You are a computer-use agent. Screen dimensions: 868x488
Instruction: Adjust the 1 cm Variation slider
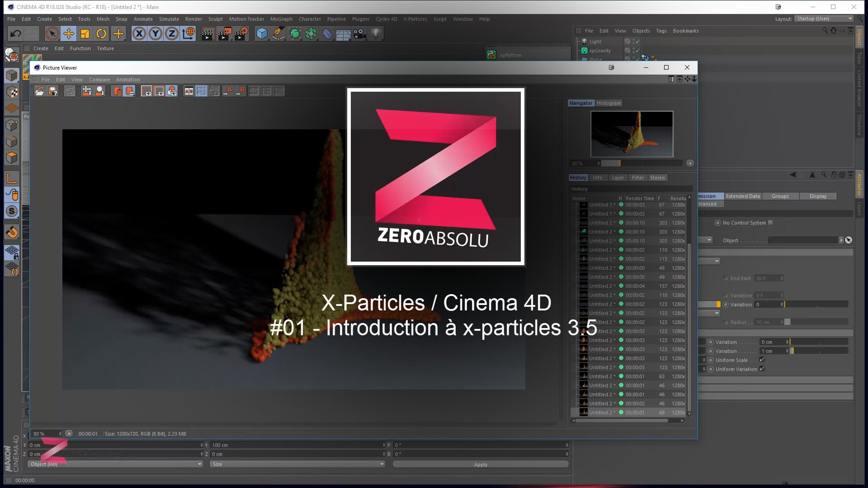point(819,351)
